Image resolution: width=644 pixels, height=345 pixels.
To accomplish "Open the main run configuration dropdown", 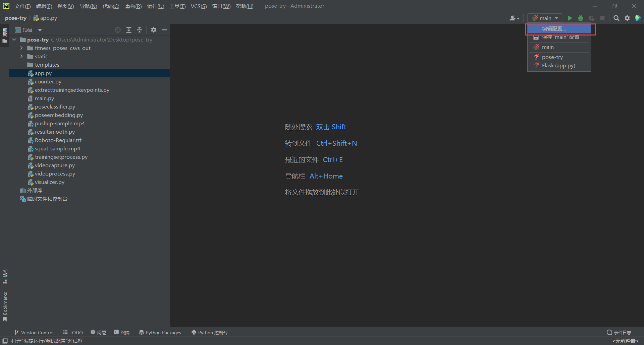I will (545, 18).
